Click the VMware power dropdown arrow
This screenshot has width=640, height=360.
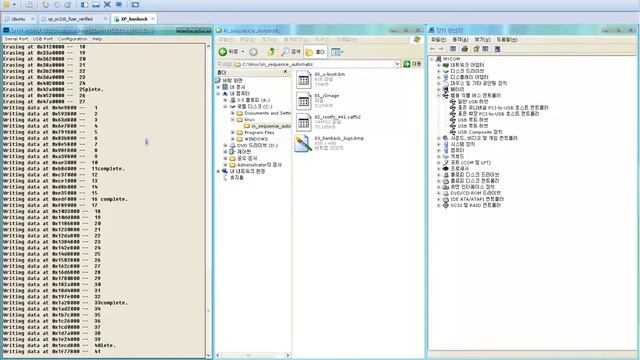coord(14,4)
